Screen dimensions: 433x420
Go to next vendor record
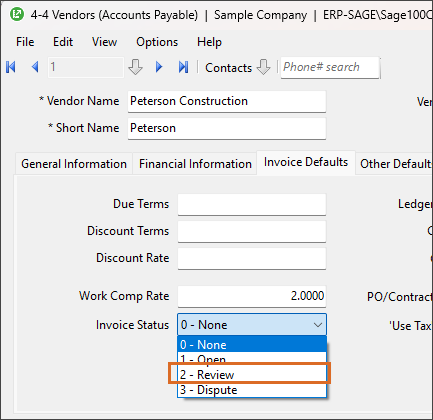pyautogui.click(x=159, y=67)
